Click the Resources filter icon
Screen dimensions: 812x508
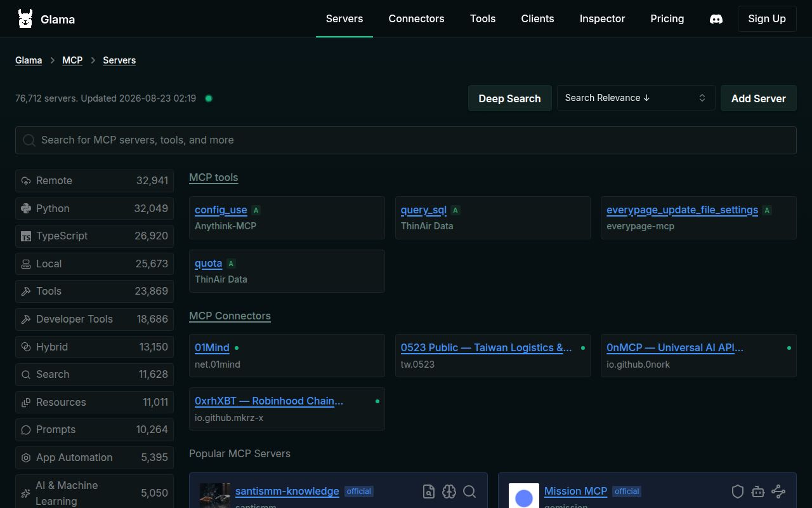pyautogui.click(x=26, y=403)
